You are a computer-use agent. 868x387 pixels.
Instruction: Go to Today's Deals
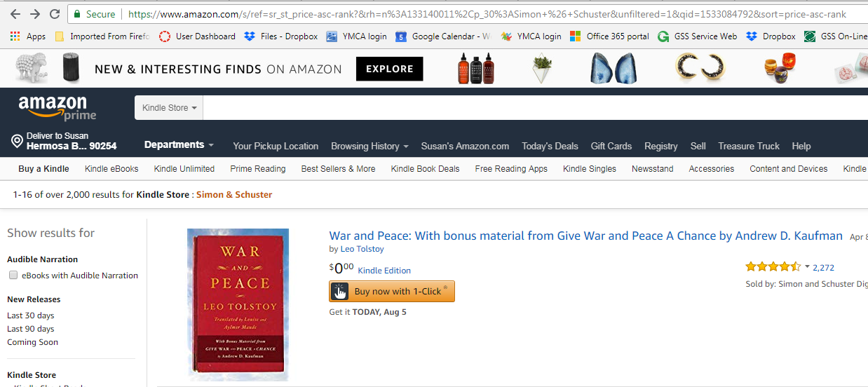point(550,146)
